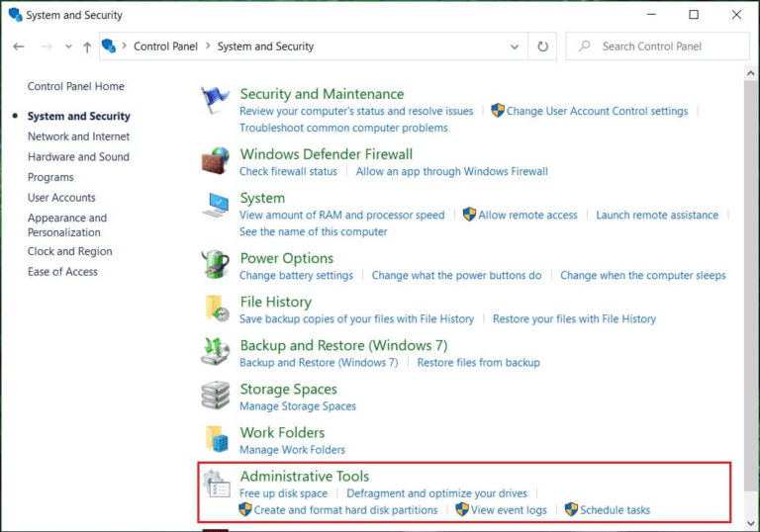Click the Security and Maintenance flag icon
The image size is (760, 532).
coord(216,102)
